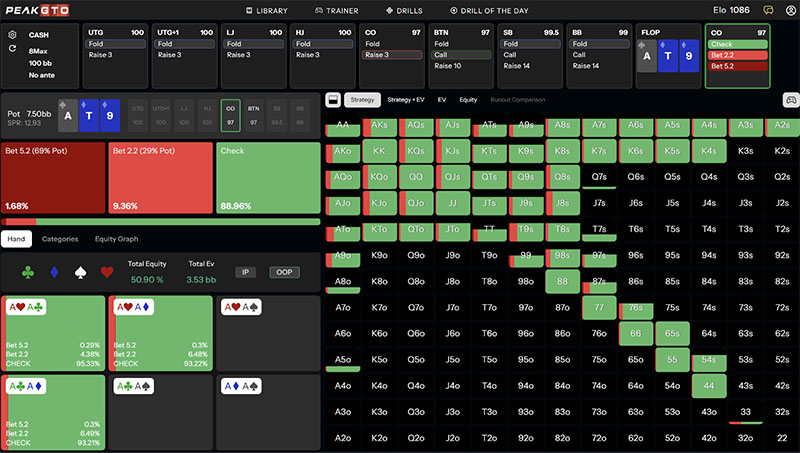Screen dimensions: 800x453
Task: Toggle the OOP position button
Action: coord(285,271)
